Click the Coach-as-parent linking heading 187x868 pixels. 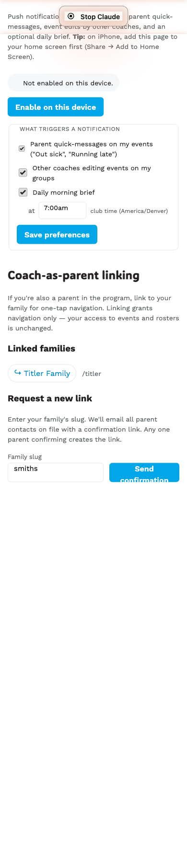73,275
